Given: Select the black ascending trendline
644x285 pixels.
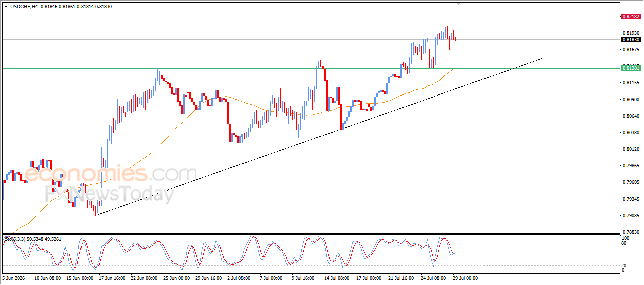Looking at the screenshot, I should coord(318,137).
